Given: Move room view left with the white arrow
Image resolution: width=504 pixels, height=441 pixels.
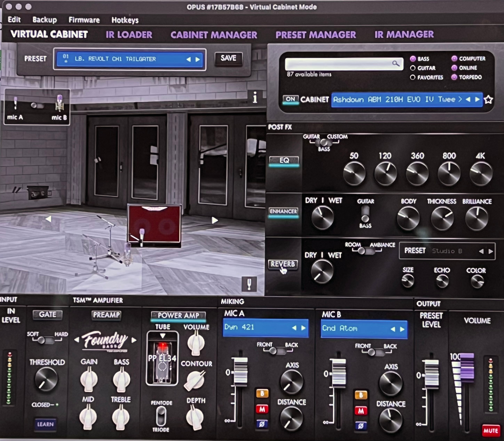Looking at the screenshot, I should coord(48,219).
